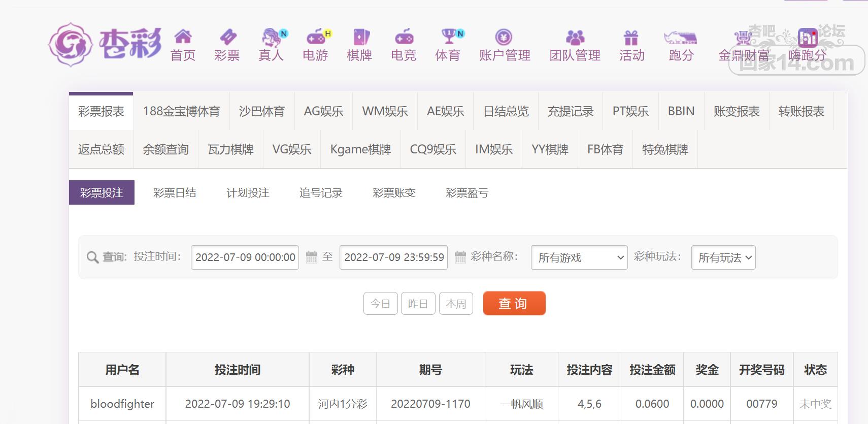Switch to the VG娱乐 tab
The height and width of the screenshot is (424, 868).
[x=292, y=149]
